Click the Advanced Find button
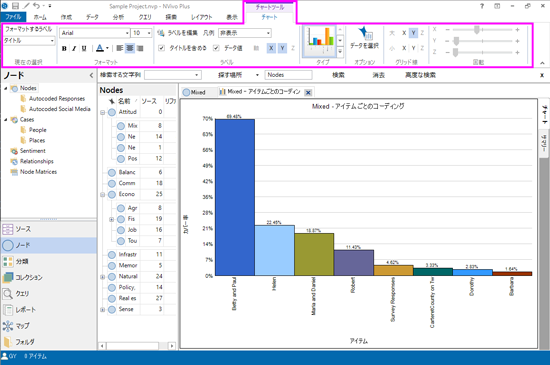550x365 pixels. click(x=420, y=75)
